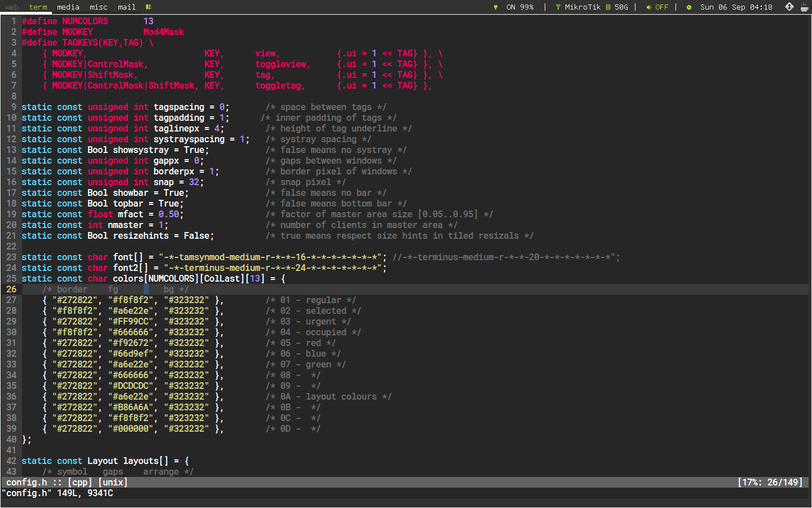812x508 pixels.
Task: Click the green clock icon
Action: (x=689, y=7)
